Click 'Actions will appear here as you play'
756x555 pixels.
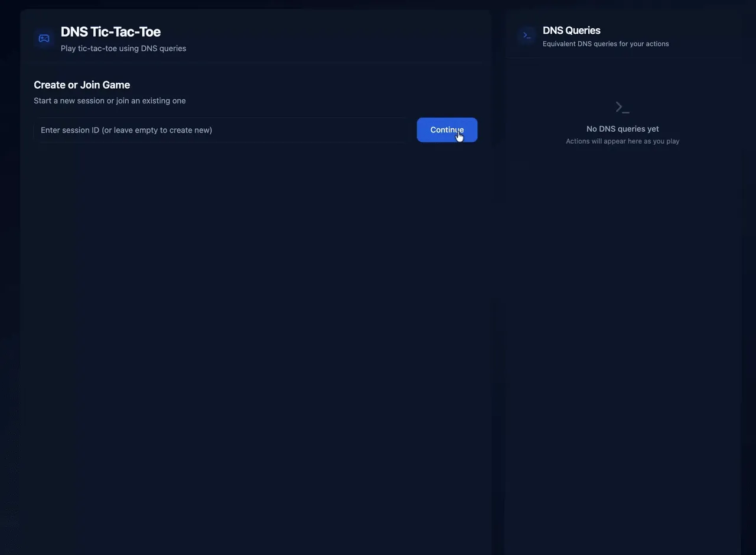(x=622, y=142)
